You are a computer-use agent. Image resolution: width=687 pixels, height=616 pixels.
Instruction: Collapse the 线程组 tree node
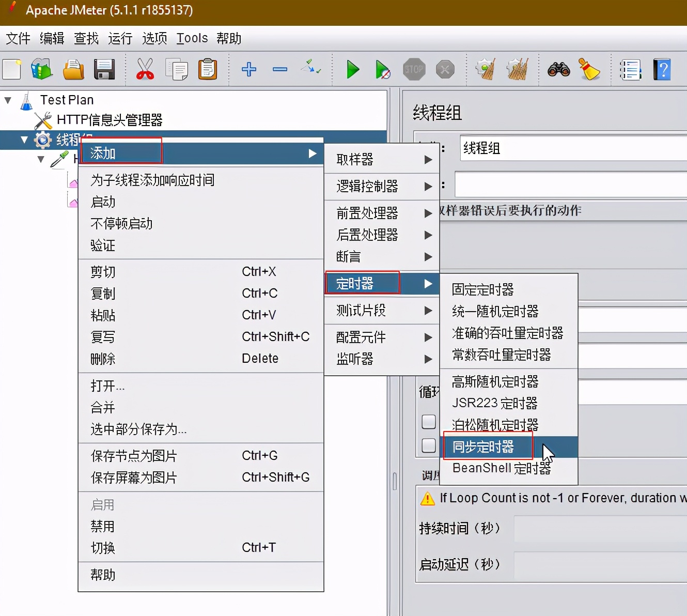tap(24, 140)
